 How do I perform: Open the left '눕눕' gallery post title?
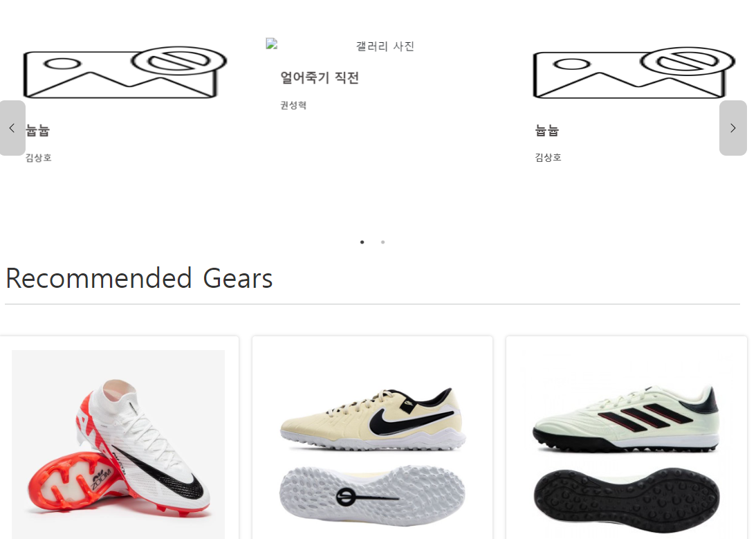click(x=37, y=130)
